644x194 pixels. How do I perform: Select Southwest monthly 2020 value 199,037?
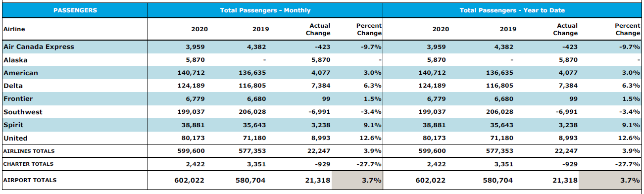tap(191, 112)
